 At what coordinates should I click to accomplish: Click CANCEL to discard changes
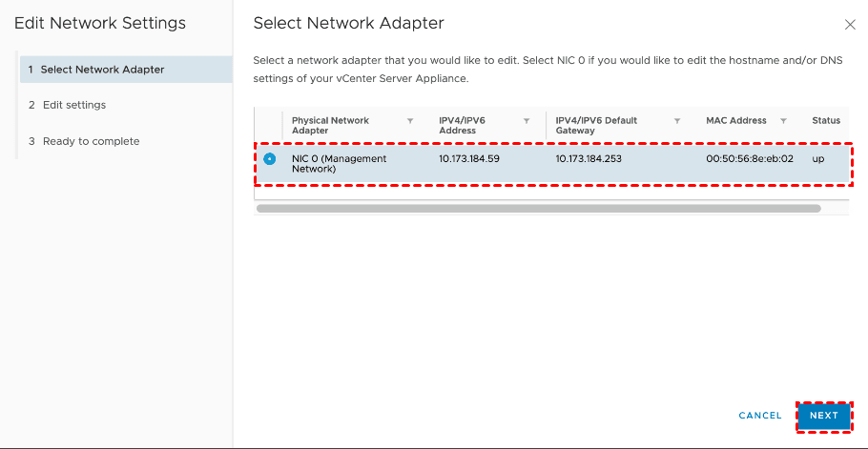click(x=760, y=416)
